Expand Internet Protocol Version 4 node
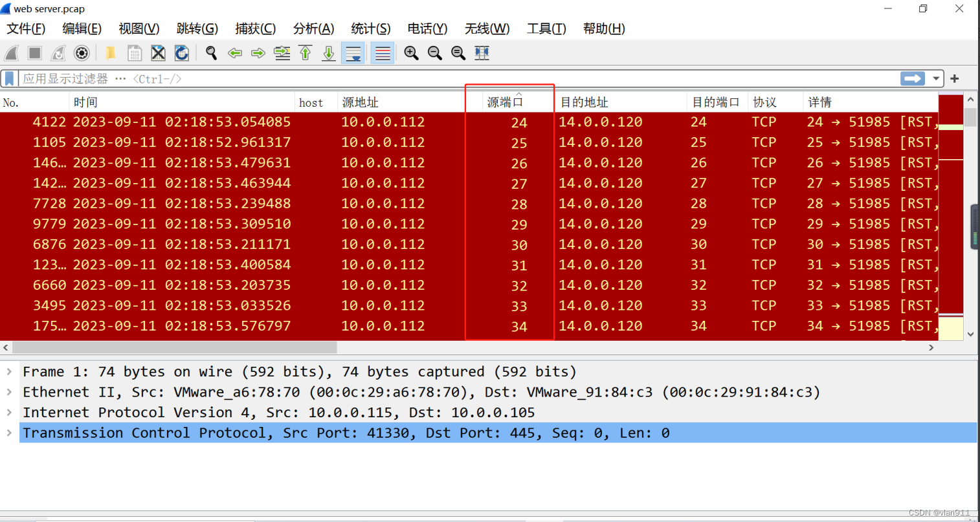This screenshot has width=980, height=522. click(9, 412)
